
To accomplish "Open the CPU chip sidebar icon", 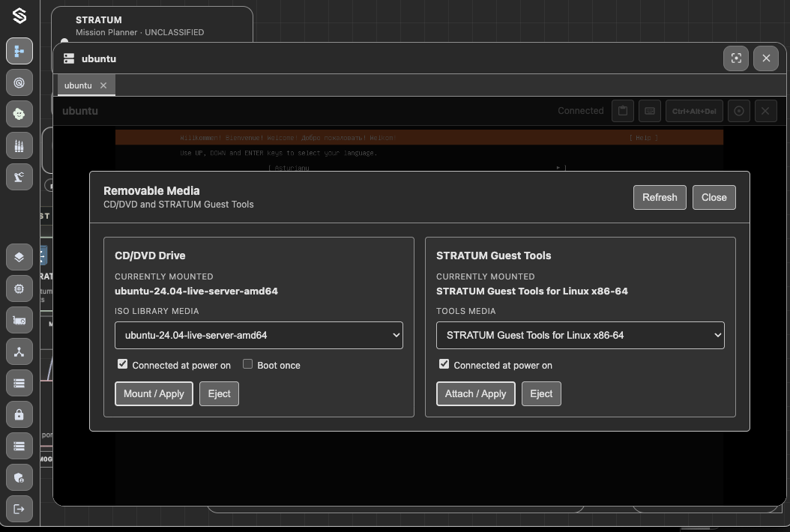I will tap(19, 288).
